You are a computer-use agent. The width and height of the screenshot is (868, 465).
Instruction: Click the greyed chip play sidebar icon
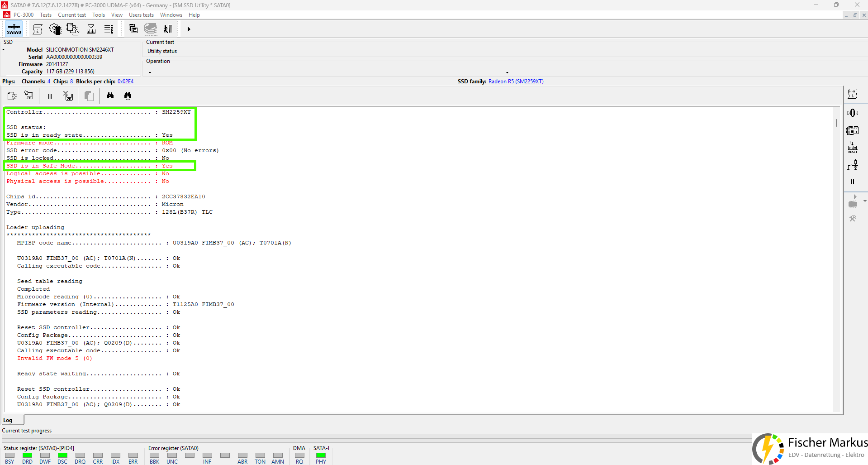[x=853, y=201]
